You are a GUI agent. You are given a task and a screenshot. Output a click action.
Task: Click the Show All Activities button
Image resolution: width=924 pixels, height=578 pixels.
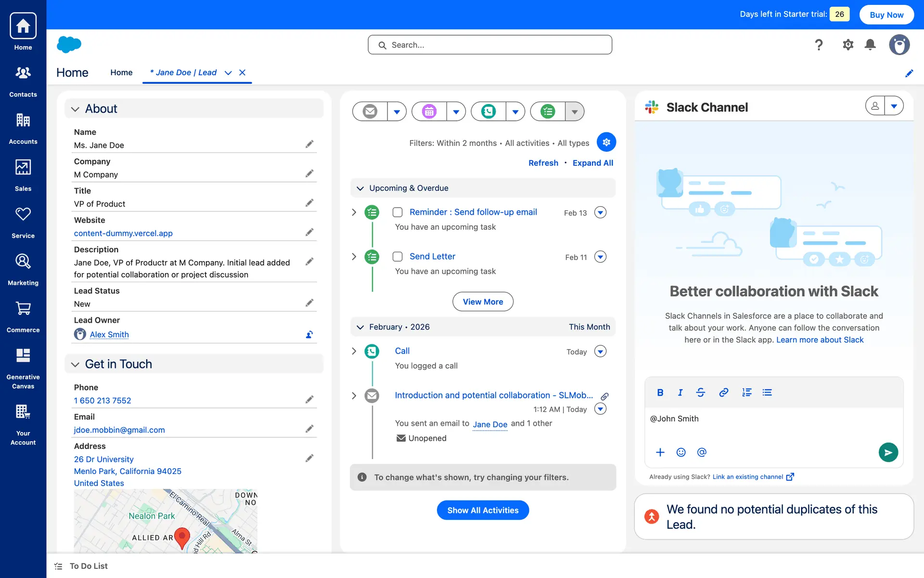483,510
